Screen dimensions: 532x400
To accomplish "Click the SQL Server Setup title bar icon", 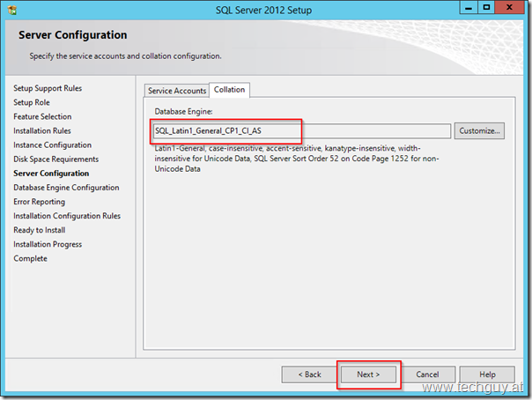I will click(12, 10).
